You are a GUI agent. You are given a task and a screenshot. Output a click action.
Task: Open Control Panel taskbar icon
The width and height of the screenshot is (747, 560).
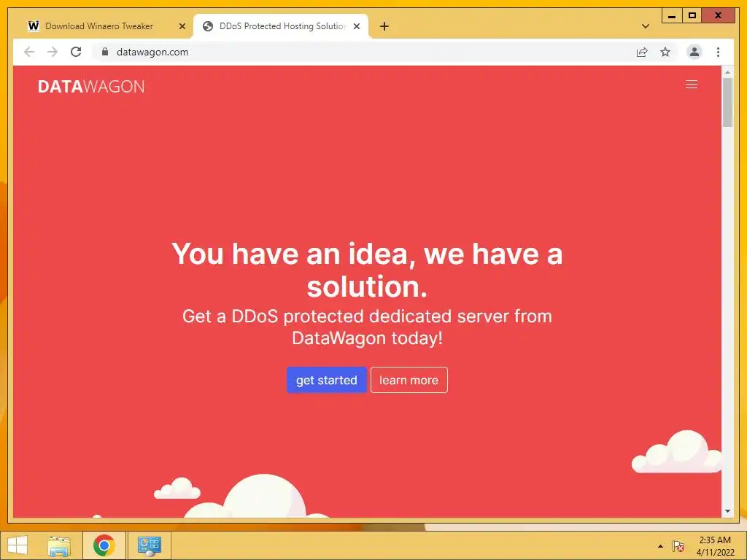149,545
